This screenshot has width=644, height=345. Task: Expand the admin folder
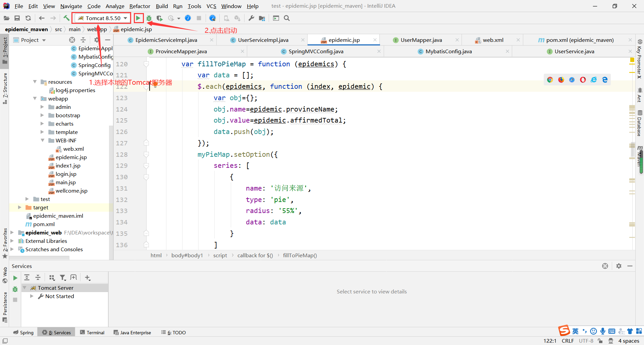[x=42, y=107]
